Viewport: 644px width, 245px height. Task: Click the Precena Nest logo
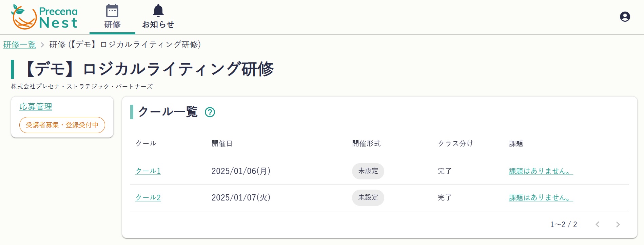[x=44, y=17]
